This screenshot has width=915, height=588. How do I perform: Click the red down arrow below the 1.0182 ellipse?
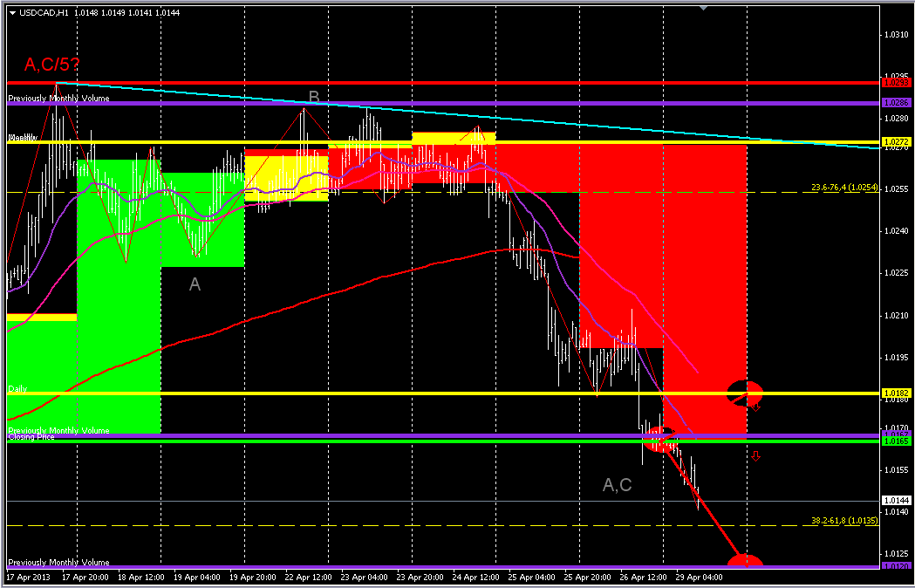(755, 407)
